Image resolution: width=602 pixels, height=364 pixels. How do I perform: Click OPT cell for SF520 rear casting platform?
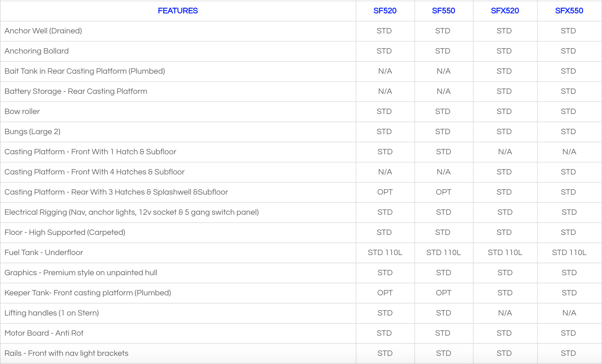(x=385, y=192)
